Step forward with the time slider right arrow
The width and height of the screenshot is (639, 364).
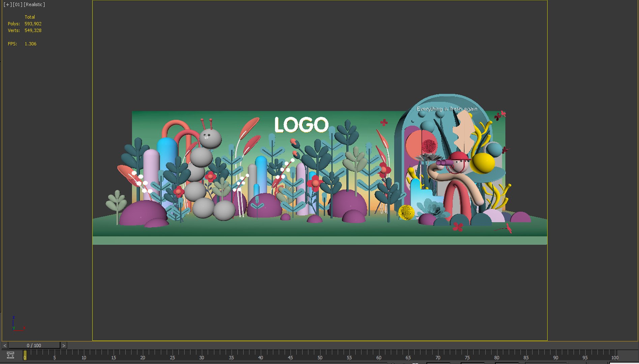click(x=64, y=345)
